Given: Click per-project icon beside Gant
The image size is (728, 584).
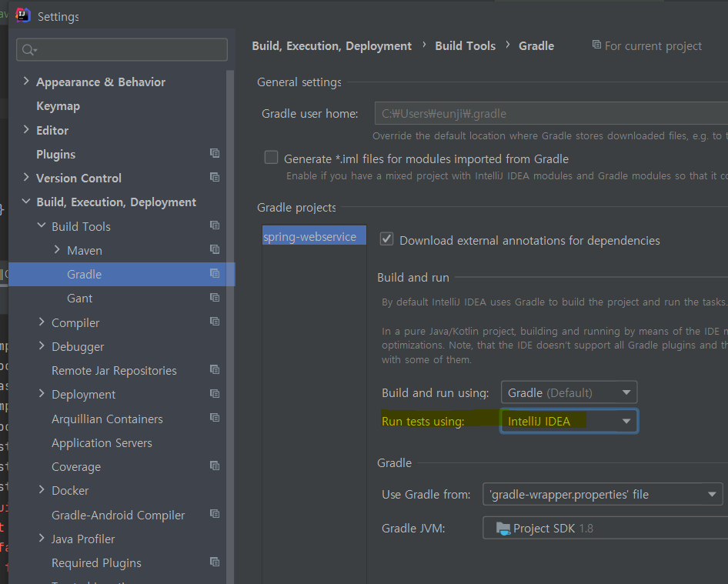Looking at the screenshot, I should 215,297.
